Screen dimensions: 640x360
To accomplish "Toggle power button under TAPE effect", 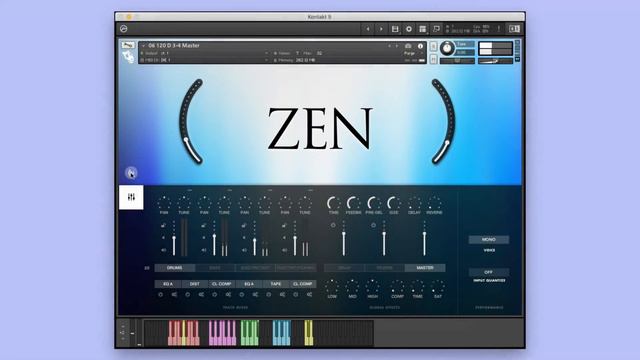I will [x=269, y=294].
